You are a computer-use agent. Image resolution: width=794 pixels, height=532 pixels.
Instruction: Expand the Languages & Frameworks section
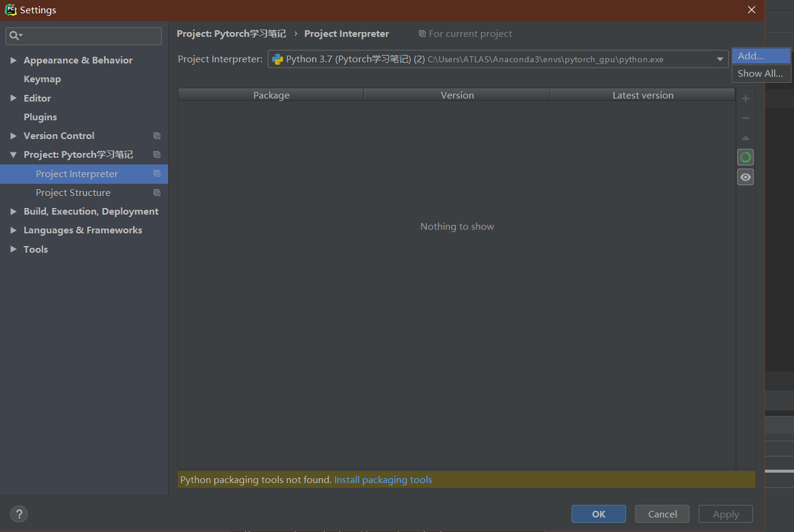[x=13, y=230]
